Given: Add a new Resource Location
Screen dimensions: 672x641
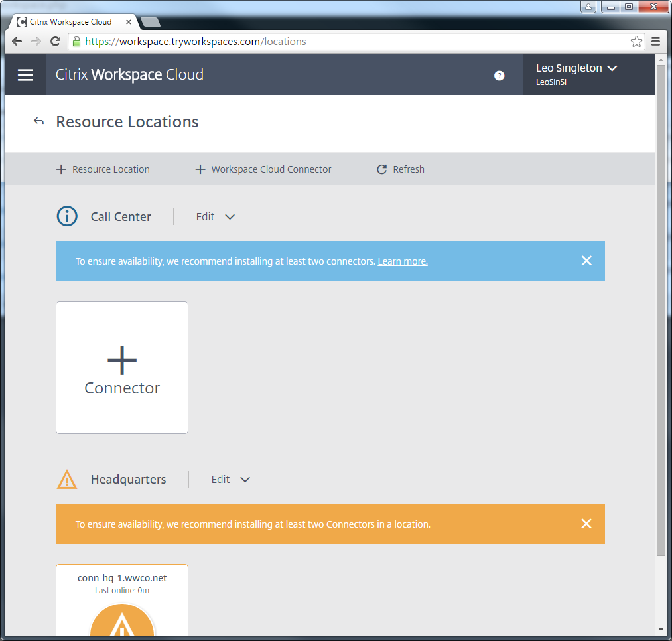Looking at the screenshot, I should coord(103,169).
